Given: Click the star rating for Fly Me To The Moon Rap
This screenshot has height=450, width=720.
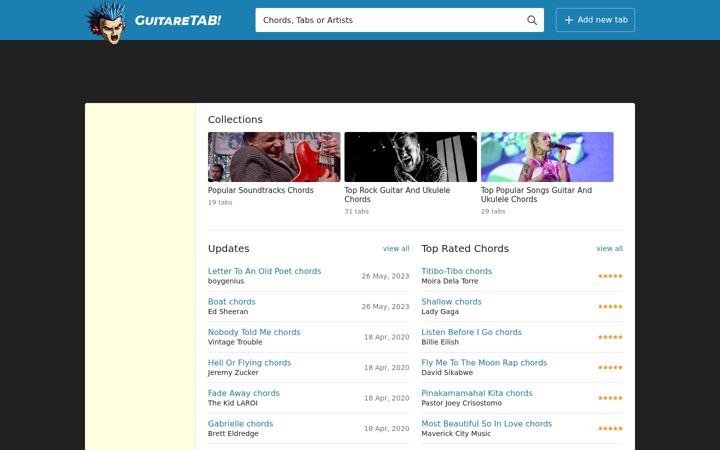Looking at the screenshot, I should [x=610, y=367].
